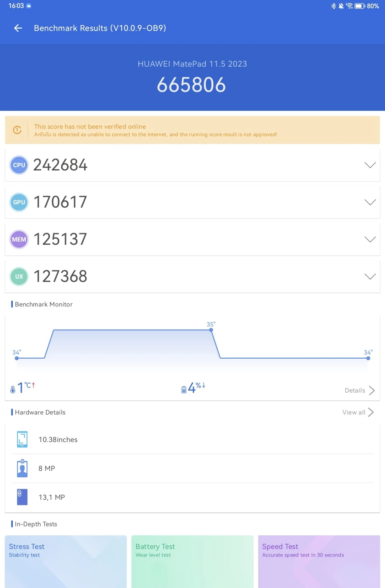The height and width of the screenshot is (588, 385).
Task: Go back using the arrow icon
Action: pyautogui.click(x=18, y=28)
